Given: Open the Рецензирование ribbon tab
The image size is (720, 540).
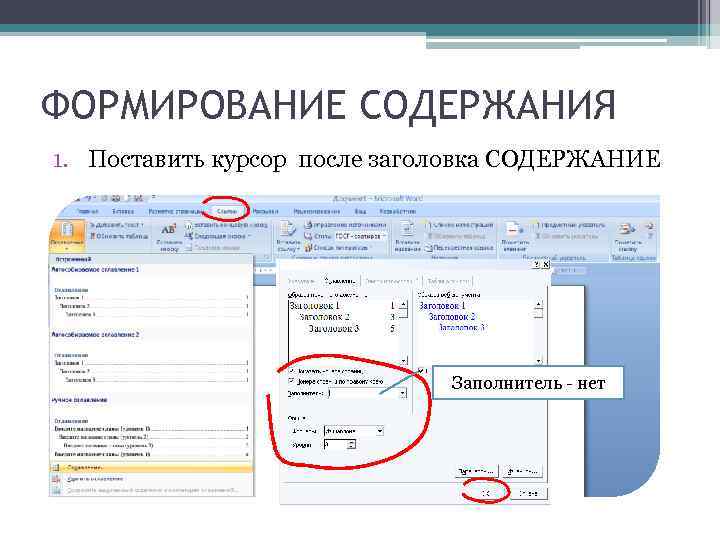Looking at the screenshot, I should (x=316, y=211).
